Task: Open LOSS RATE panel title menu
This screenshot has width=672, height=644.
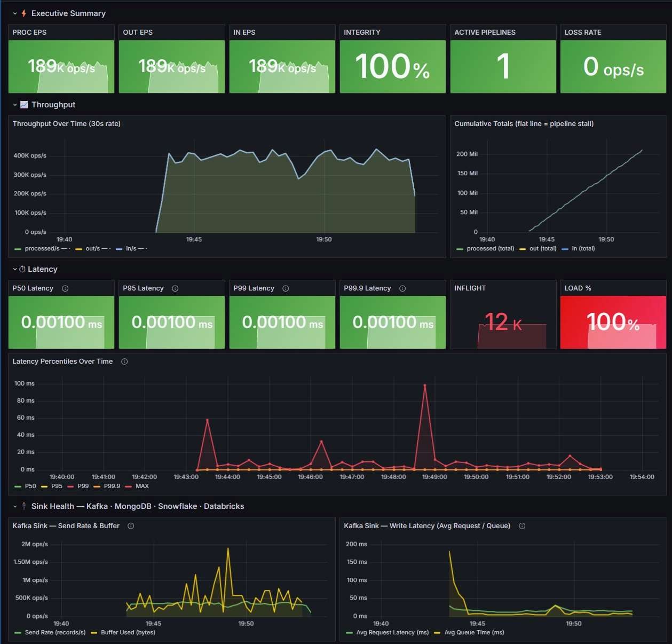Action: [583, 33]
